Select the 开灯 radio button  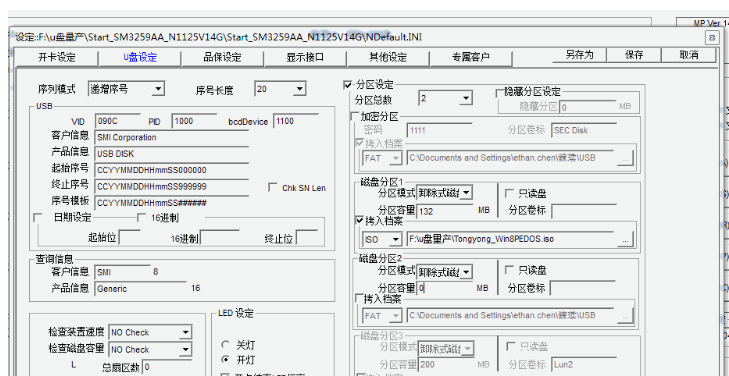(226, 360)
